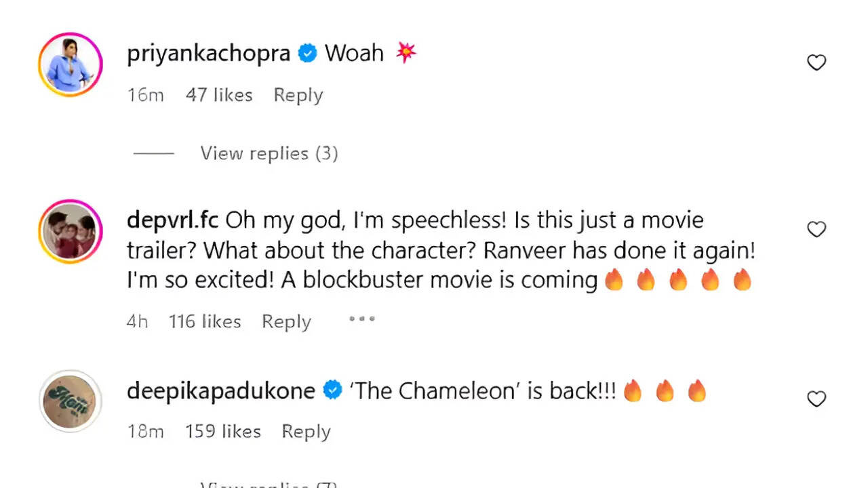
Task: Open priyankachopra's profile picture
Action: pyautogui.click(x=71, y=64)
